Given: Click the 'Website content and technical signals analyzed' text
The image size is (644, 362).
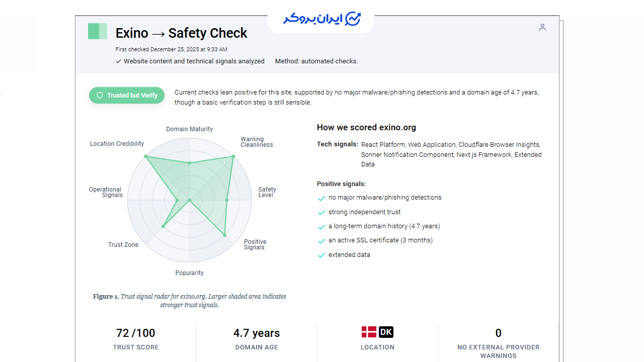Looking at the screenshot, I should 194,61.
